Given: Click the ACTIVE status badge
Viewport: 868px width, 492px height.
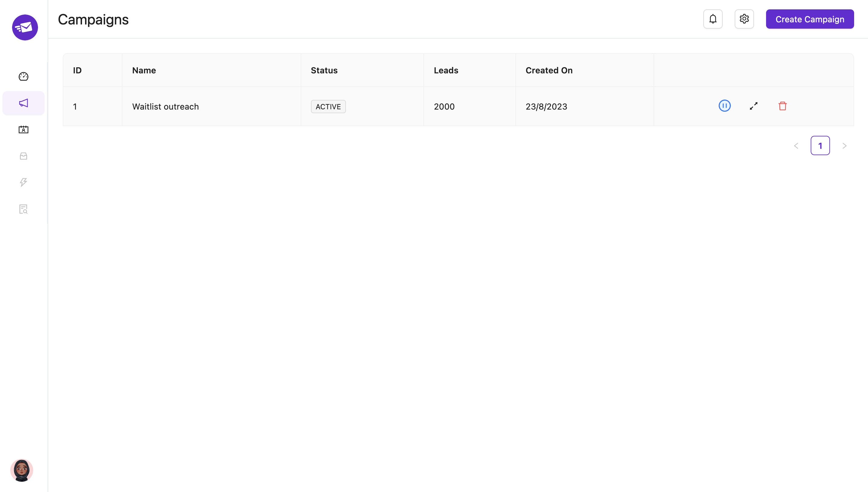Looking at the screenshot, I should 328,107.
